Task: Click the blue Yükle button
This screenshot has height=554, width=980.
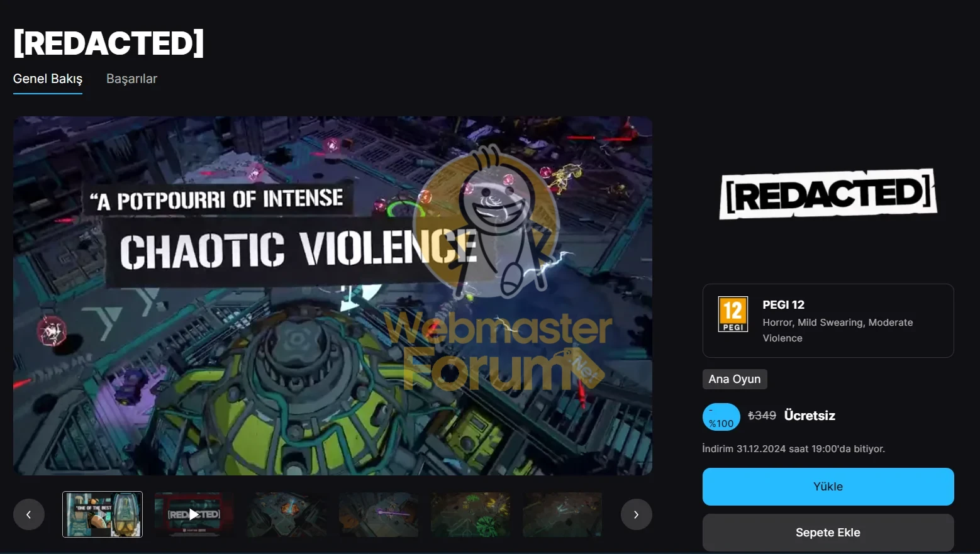Action: [828, 487]
